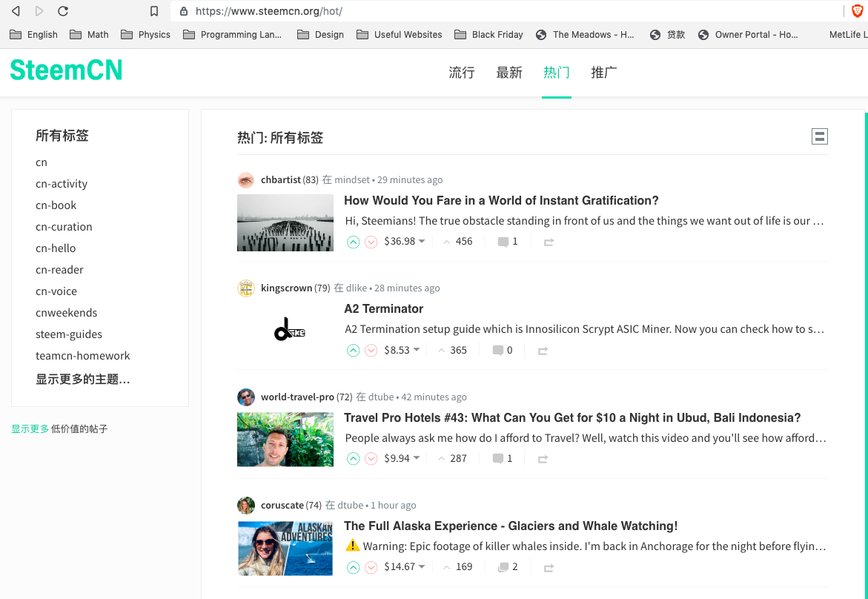Click world-travel-pro's profile avatar
This screenshot has height=599, width=868.
[245, 397]
